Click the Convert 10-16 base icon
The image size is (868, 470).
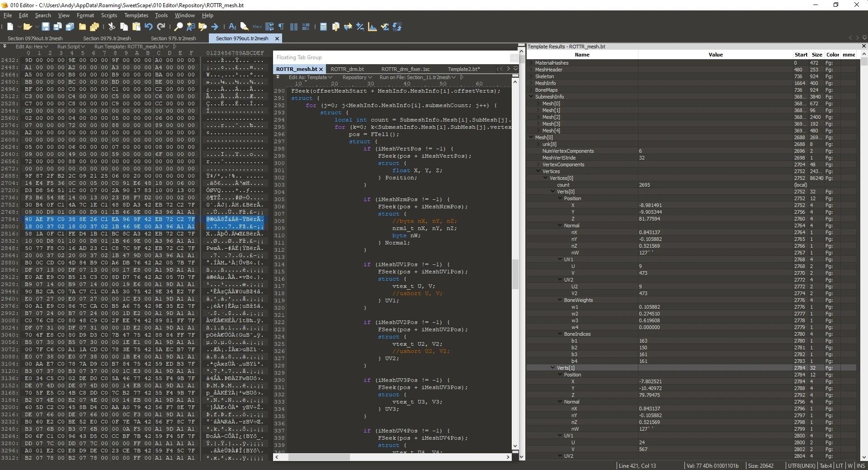pyautogui.click(x=397, y=27)
